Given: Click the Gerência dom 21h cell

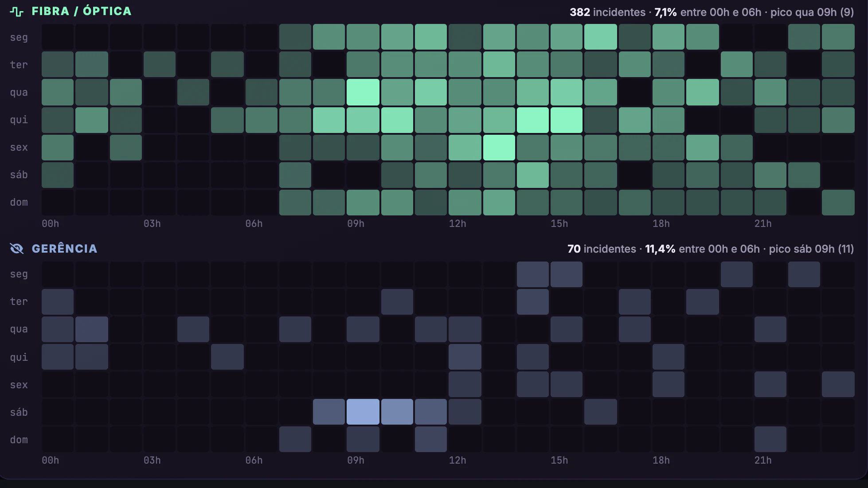Looking at the screenshot, I should 770,439.
